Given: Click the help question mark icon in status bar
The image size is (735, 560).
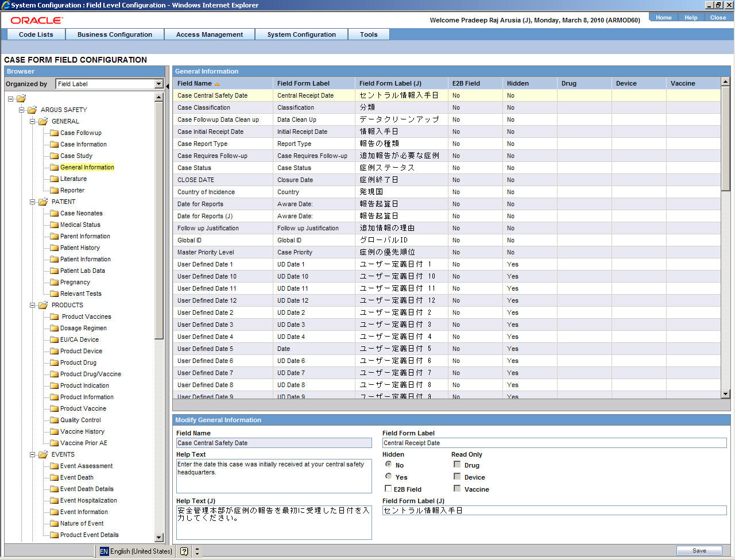Looking at the screenshot, I should tap(184, 551).
